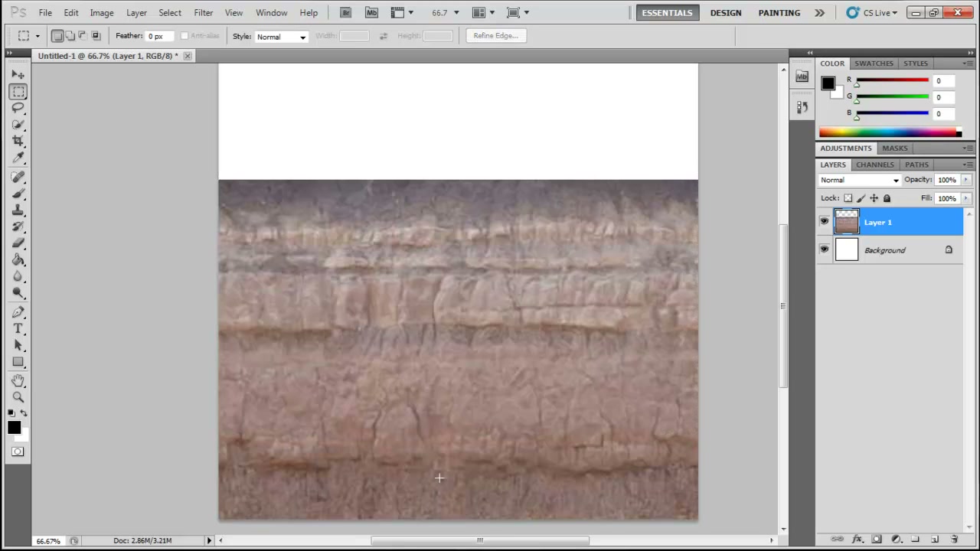Click the Link layers icon

coord(838,540)
